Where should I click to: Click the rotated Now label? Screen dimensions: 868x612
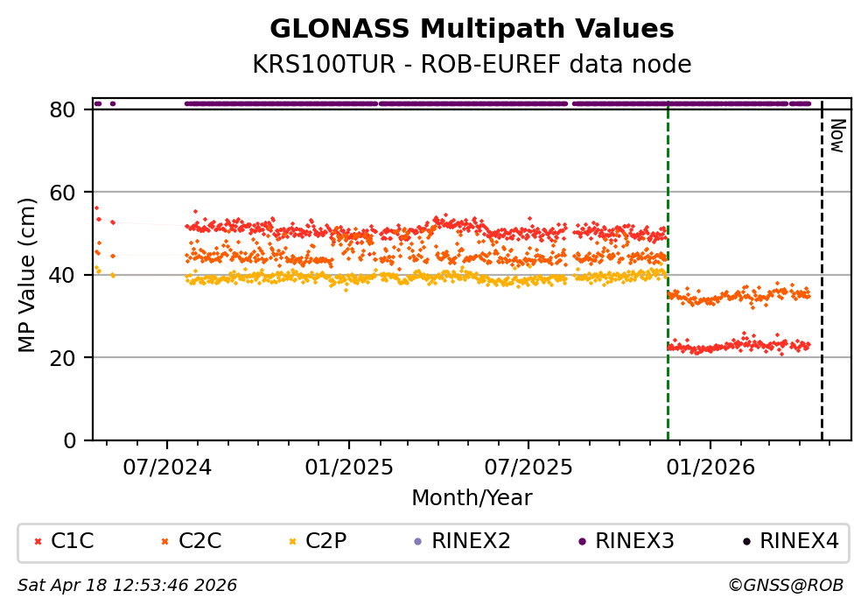(x=836, y=136)
